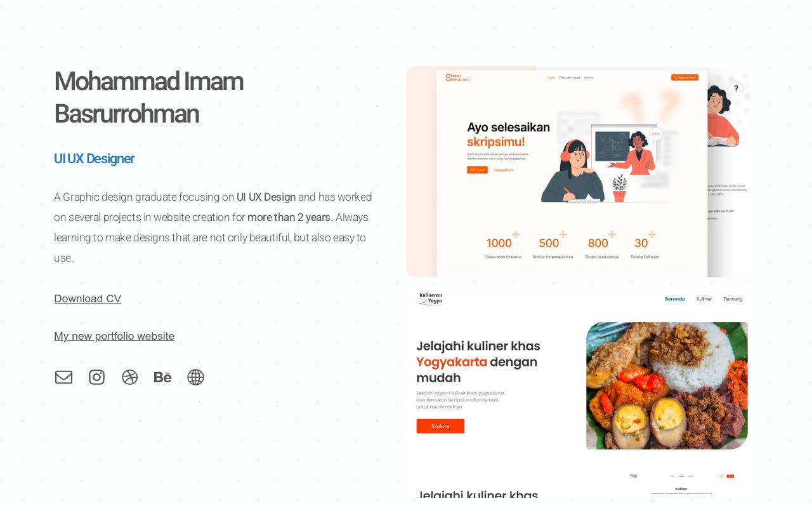The image size is (812, 508).
Task: Select Home in the SkripsiSelesai navigation
Action: click(551, 77)
